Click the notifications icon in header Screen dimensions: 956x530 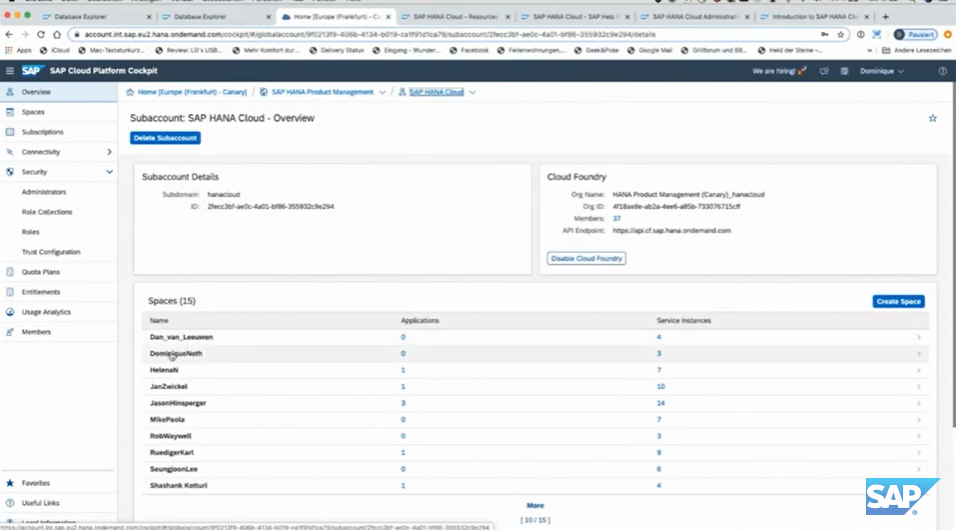pos(844,71)
